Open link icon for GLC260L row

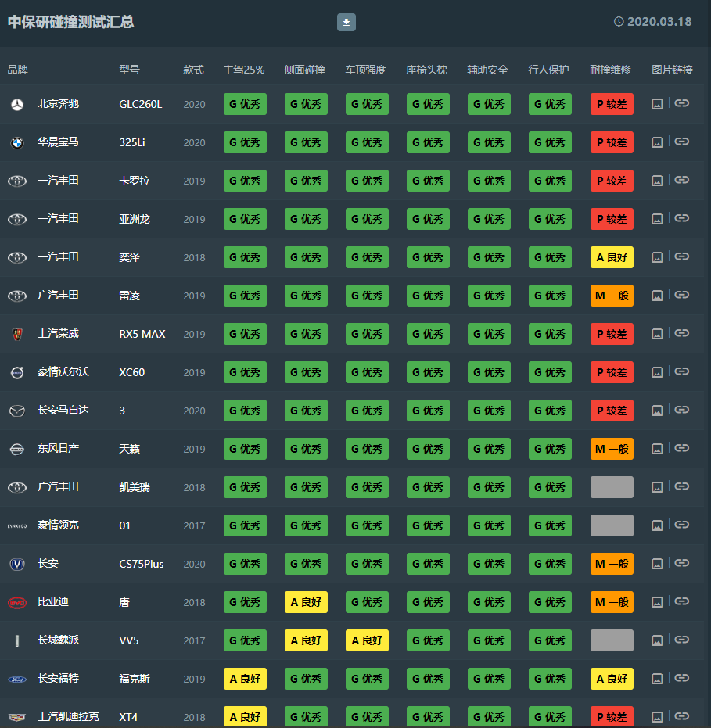click(682, 103)
